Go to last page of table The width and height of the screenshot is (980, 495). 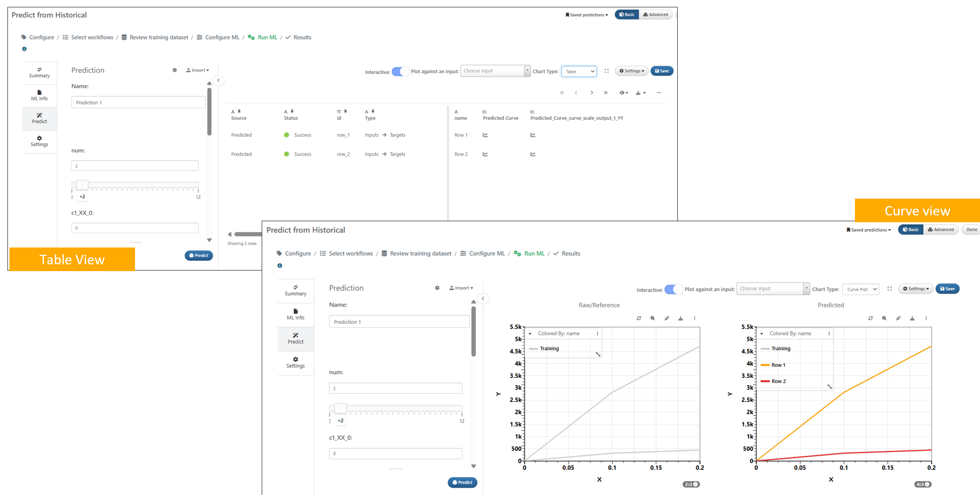point(606,93)
